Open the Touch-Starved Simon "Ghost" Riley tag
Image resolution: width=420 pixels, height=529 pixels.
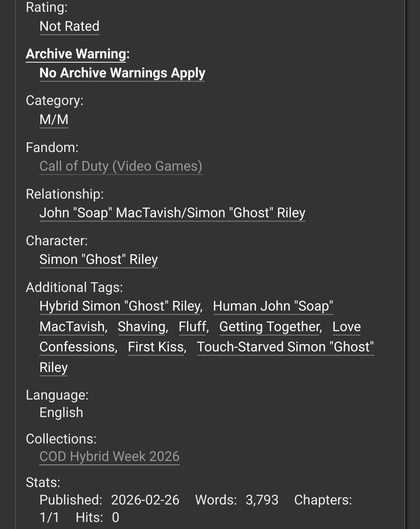[x=285, y=347]
